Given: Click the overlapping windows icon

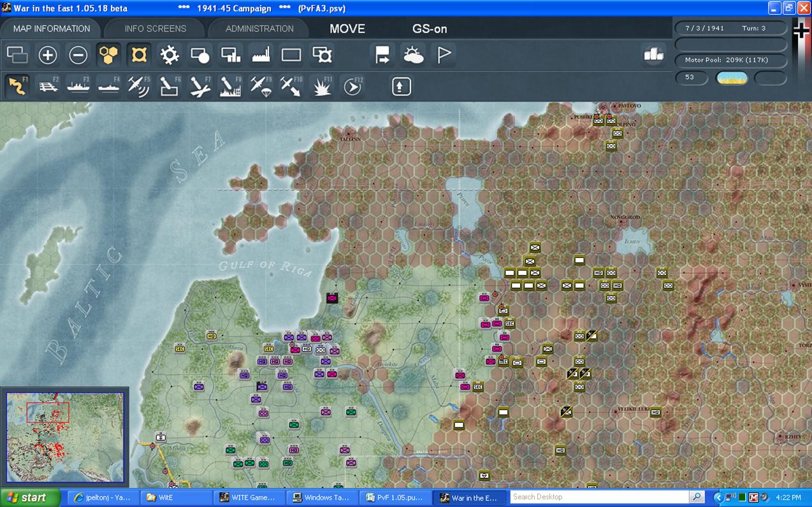Looking at the screenshot, I should point(17,55).
